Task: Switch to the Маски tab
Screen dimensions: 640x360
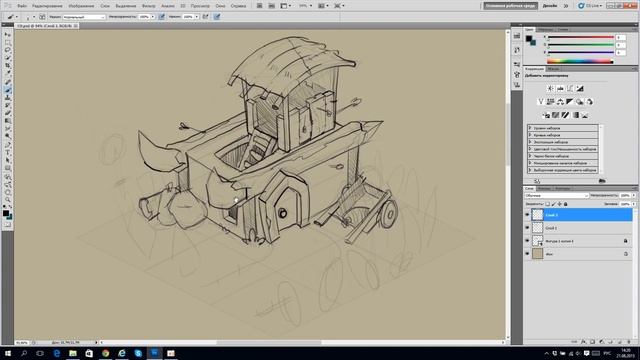Action: pyautogui.click(x=553, y=69)
